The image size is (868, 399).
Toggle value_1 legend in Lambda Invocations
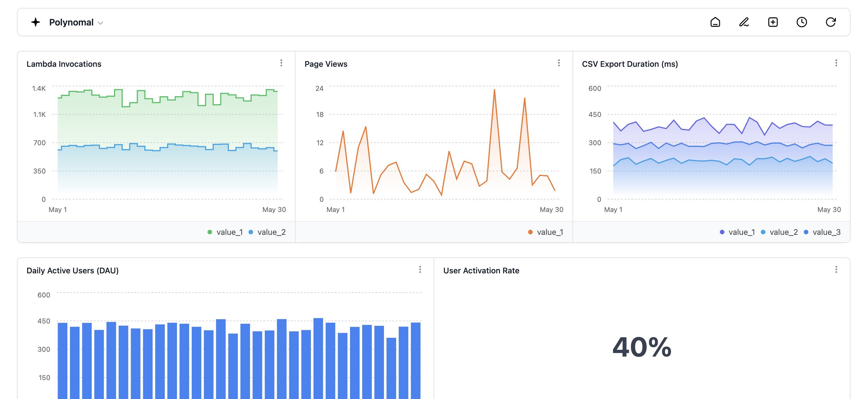[225, 232]
